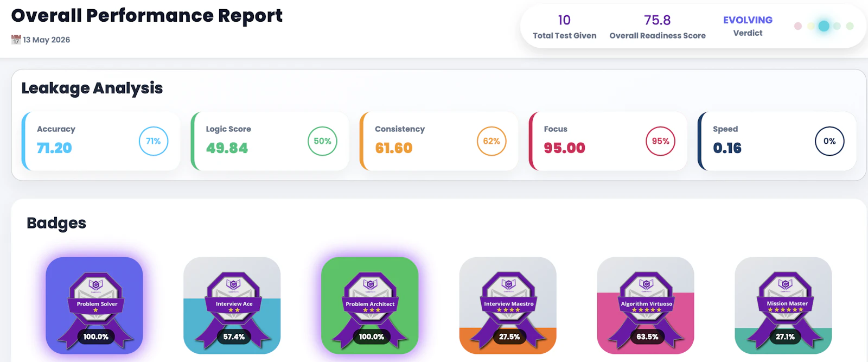Click the Interview Maestro badge
868x362 pixels.
(508, 305)
